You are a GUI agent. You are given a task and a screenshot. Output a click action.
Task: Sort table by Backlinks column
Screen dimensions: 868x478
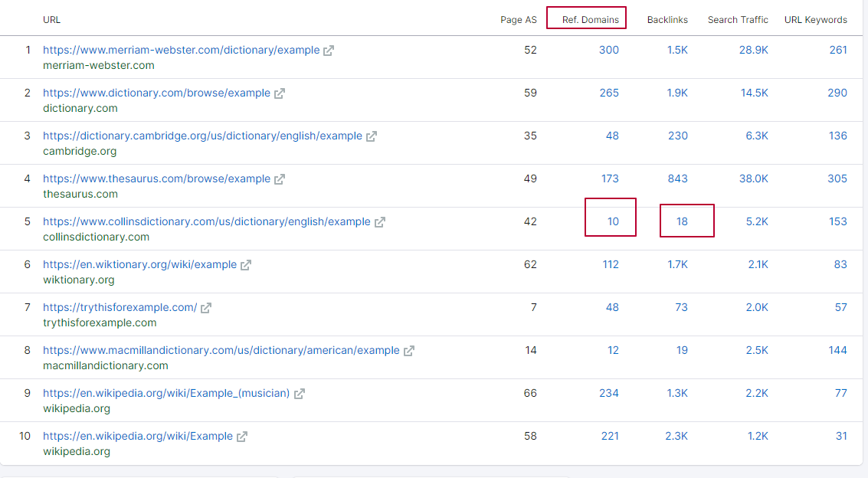pos(667,19)
